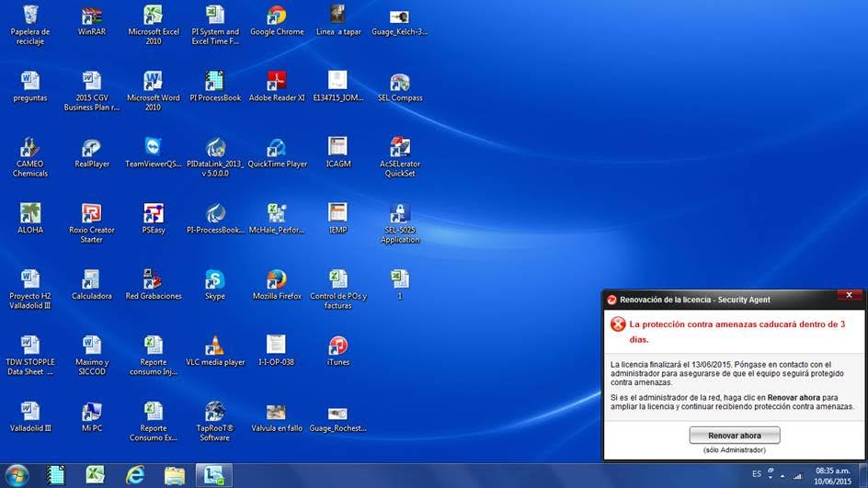868x488 pixels.
Task: Select the PI-ProcessBook shortcut in fourth row
Action: (x=215, y=219)
